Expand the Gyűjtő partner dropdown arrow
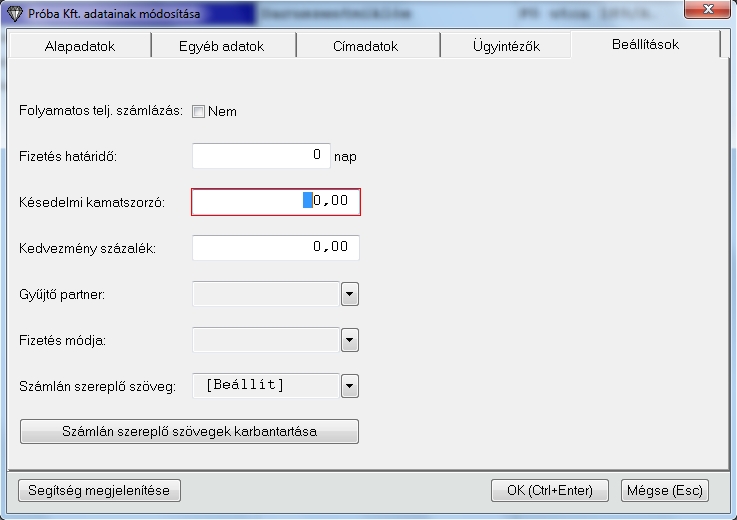The height and width of the screenshot is (520, 737). [350, 294]
